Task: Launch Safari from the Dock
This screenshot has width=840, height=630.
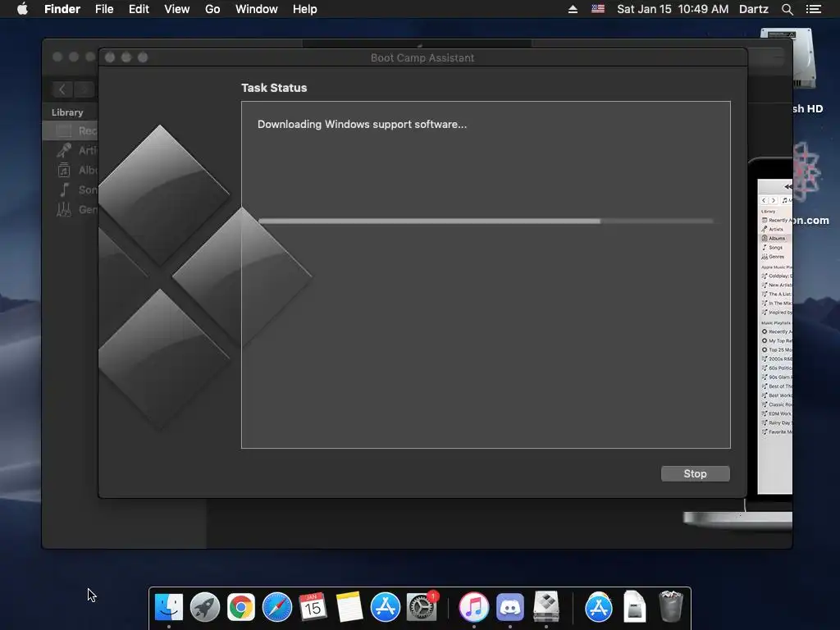Action: 277,607
